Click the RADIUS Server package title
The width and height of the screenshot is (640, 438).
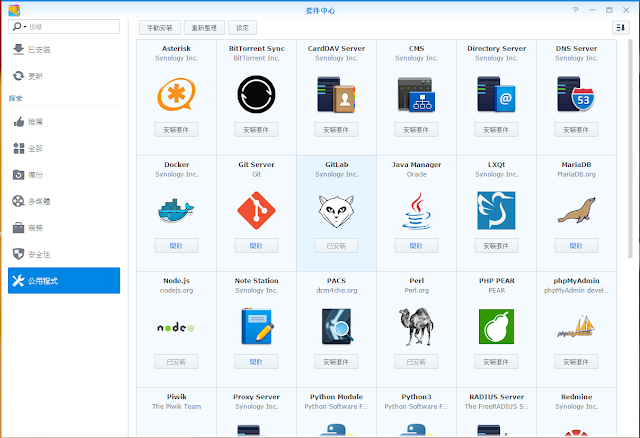pos(496,397)
